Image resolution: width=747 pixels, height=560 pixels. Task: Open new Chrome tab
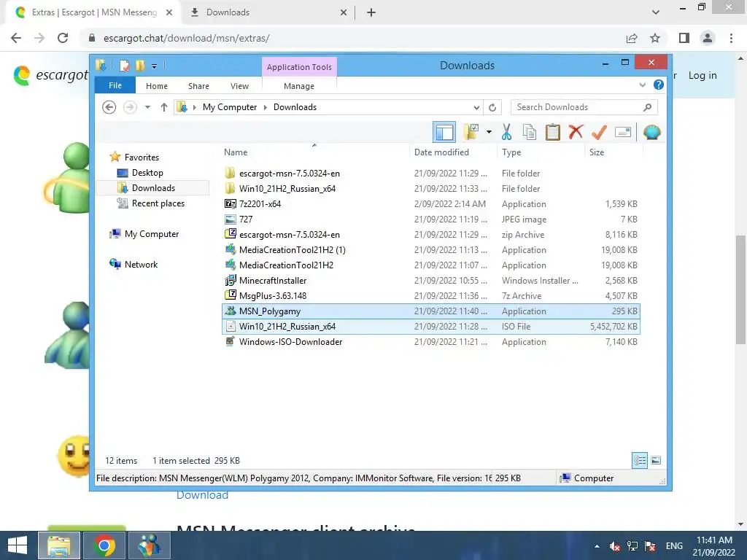[371, 12]
